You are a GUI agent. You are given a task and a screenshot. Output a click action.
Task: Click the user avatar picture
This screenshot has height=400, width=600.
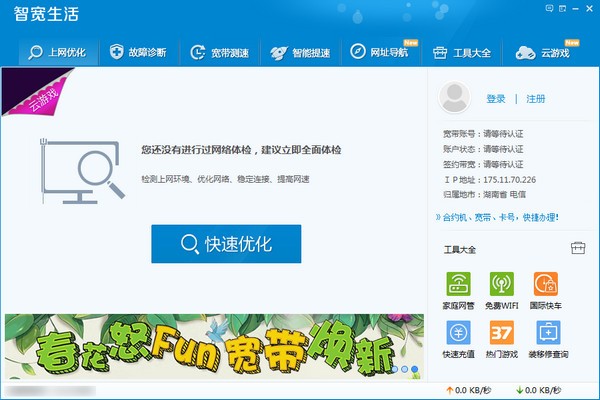(x=454, y=97)
